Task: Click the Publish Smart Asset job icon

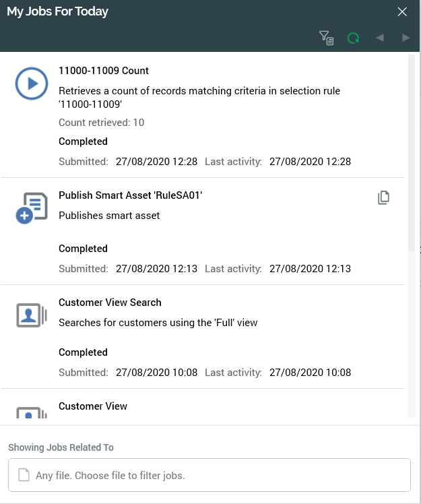Action: (x=32, y=208)
